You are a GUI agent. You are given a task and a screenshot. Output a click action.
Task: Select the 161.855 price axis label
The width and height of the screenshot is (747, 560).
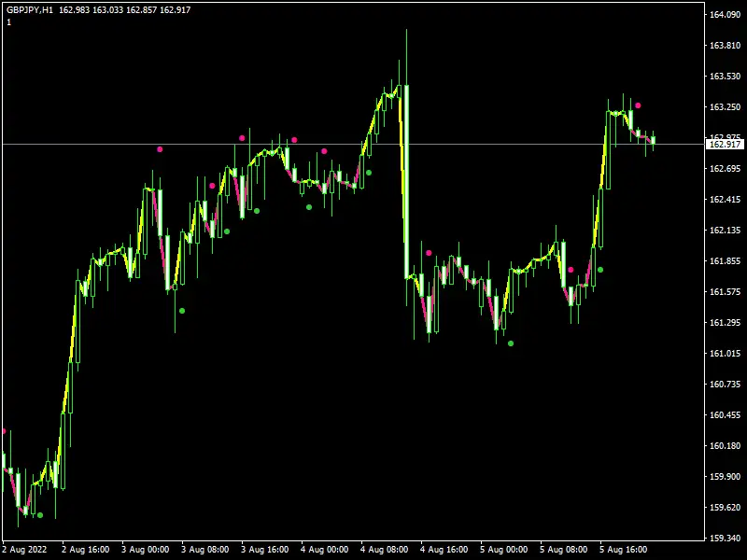coord(726,261)
